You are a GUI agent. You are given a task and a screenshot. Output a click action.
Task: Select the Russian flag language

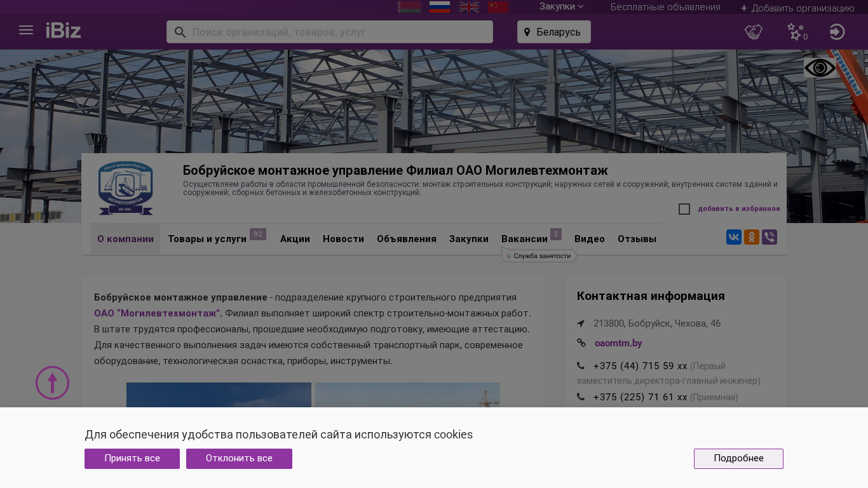click(x=440, y=6)
